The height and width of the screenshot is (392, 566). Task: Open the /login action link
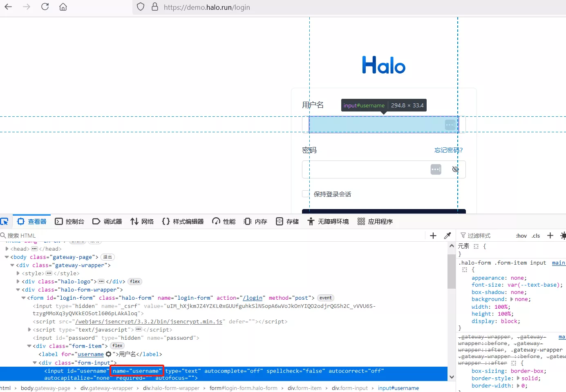click(253, 298)
